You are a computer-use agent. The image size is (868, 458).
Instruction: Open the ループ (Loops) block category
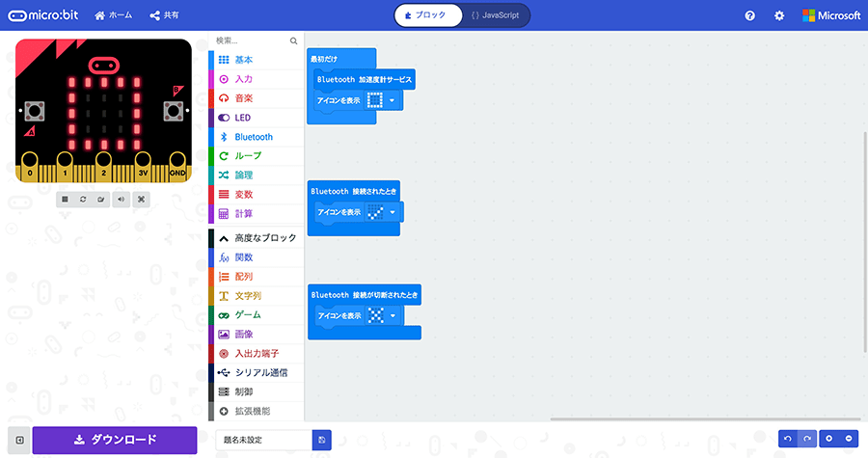click(x=257, y=156)
